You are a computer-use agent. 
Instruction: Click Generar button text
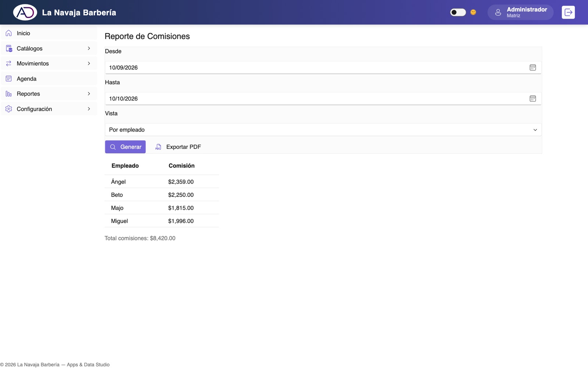click(x=131, y=147)
